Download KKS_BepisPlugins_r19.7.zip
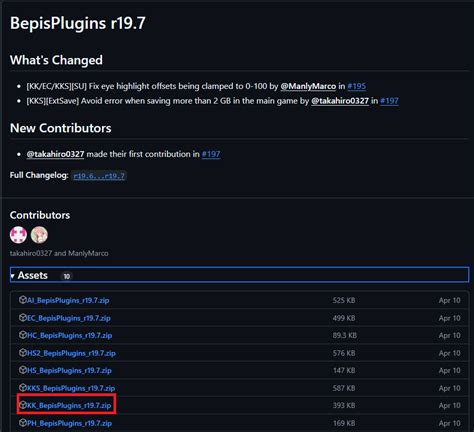This screenshot has height=432, width=474. 71,388
